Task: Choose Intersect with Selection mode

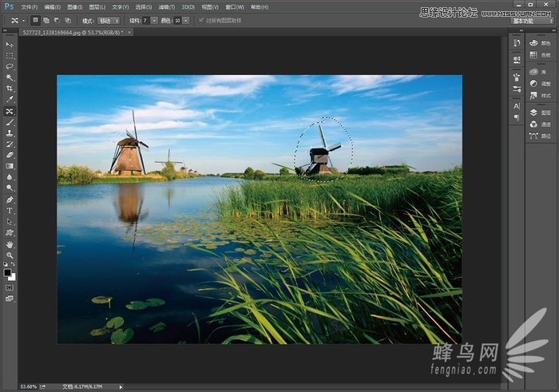Action: [68, 20]
